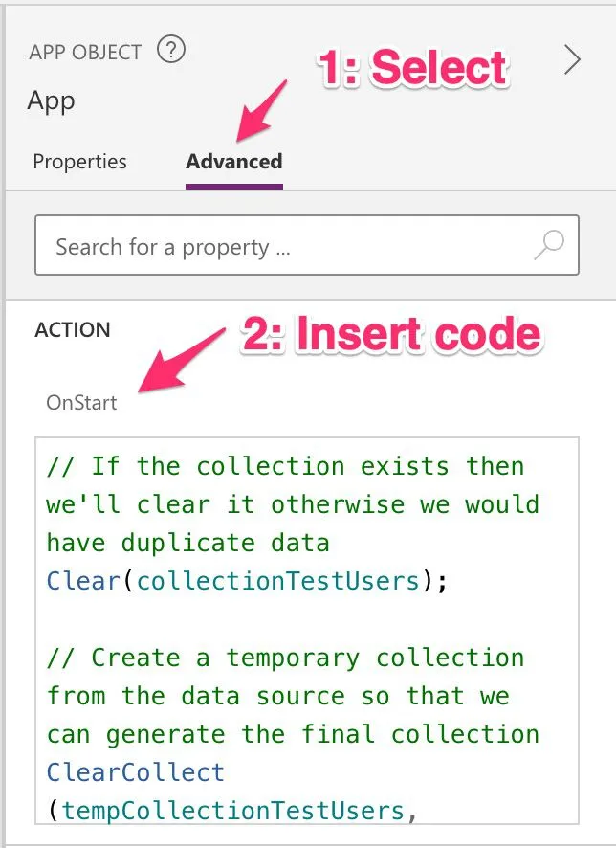Click the help question mark icon
The height and width of the screenshot is (848, 616).
(x=170, y=50)
